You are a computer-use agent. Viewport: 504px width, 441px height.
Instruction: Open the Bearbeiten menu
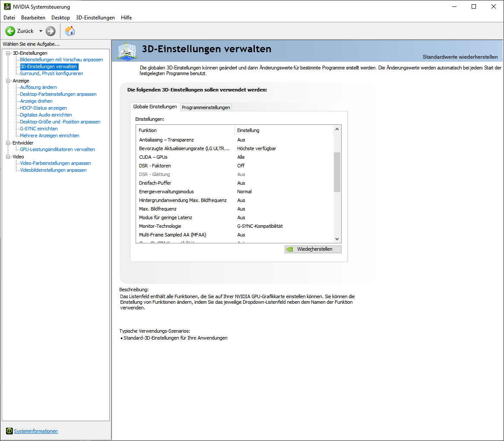point(33,18)
